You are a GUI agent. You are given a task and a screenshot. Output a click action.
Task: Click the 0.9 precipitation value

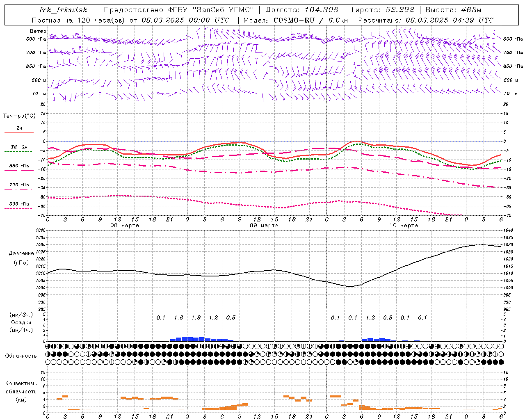click(x=388, y=317)
